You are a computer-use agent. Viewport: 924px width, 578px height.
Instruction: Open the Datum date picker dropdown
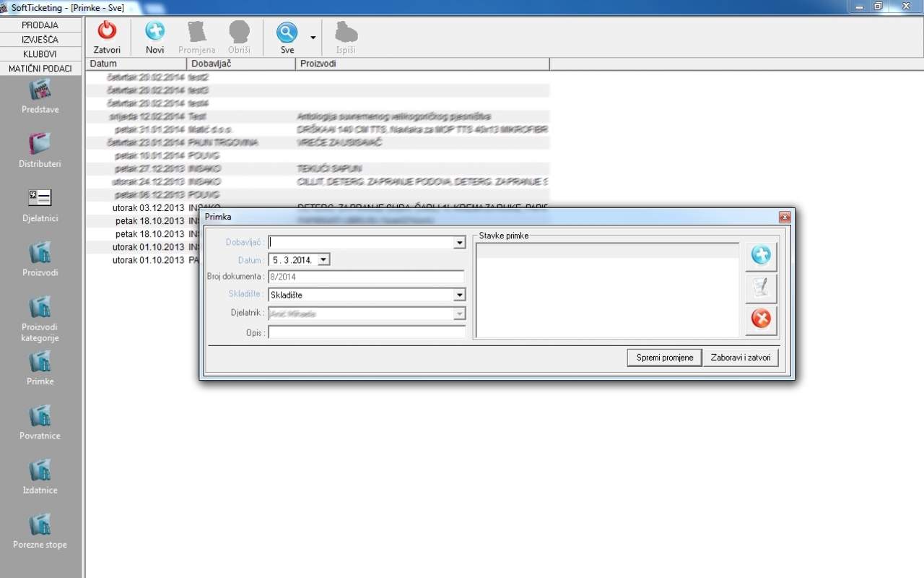point(323,259)
